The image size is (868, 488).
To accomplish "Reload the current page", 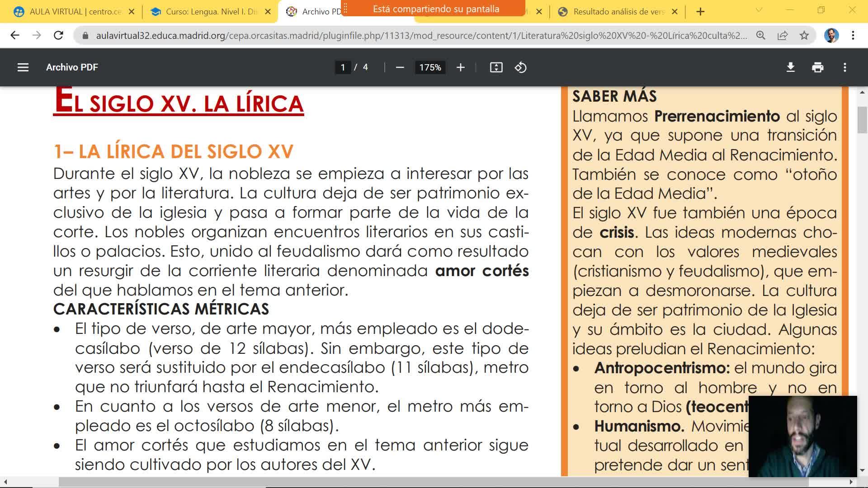I will click(x=58, y=35).
